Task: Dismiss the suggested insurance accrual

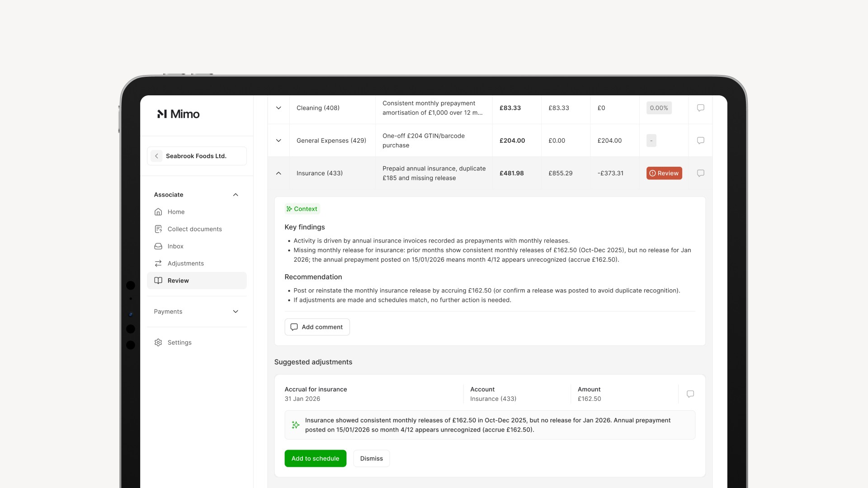Action: 371,458
